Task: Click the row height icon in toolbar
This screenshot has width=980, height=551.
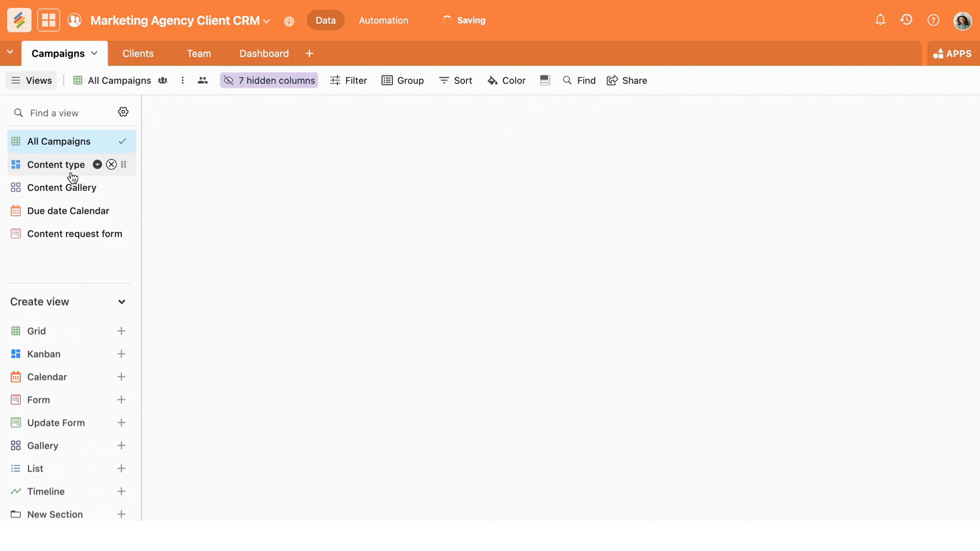Action: (545, 80)
